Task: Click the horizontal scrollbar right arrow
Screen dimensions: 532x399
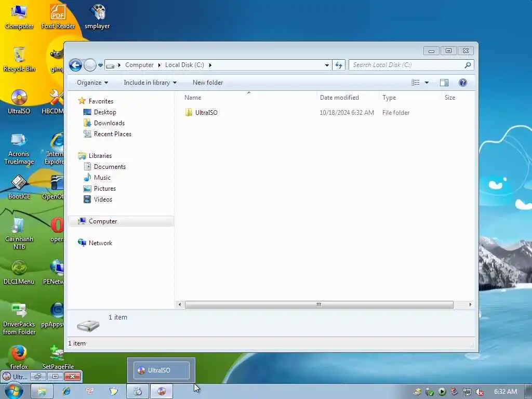Action: tap(470, 304)
